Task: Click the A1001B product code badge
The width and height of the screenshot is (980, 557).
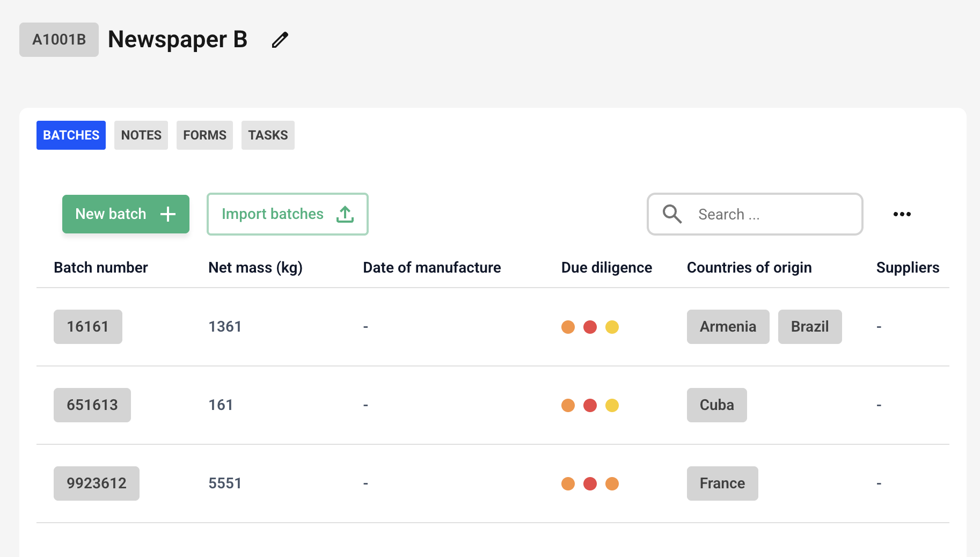Action: [59, 40]
